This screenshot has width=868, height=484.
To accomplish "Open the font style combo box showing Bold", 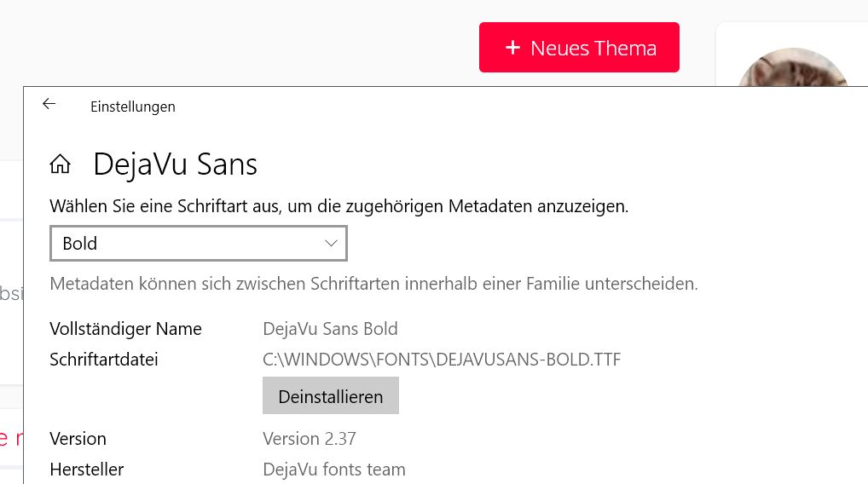I will [198, 244].
